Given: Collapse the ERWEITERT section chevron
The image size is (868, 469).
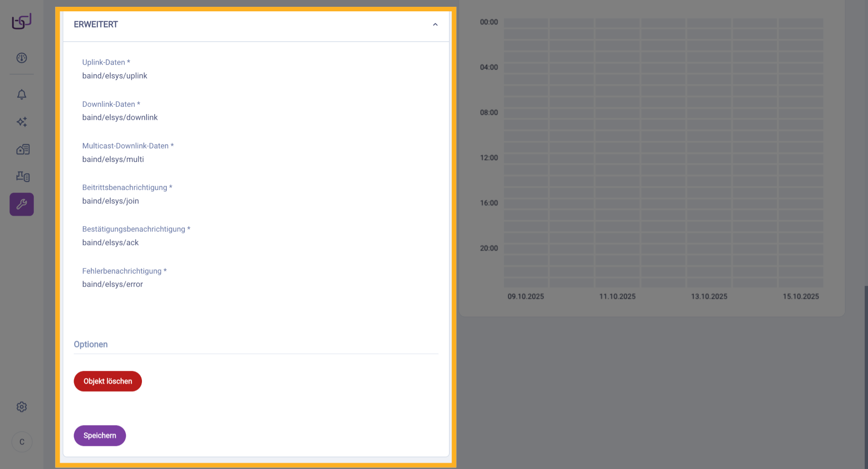Looking at the screenshot, I should [435, 24].
